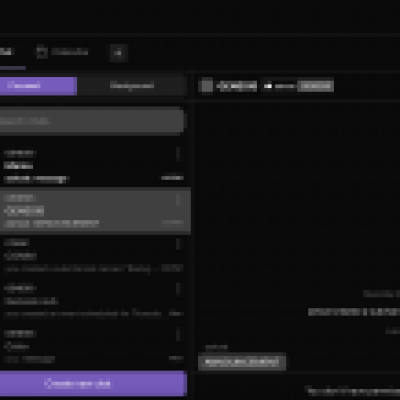Open the three-dot menu of the fifth chat item

coord(178,334)
